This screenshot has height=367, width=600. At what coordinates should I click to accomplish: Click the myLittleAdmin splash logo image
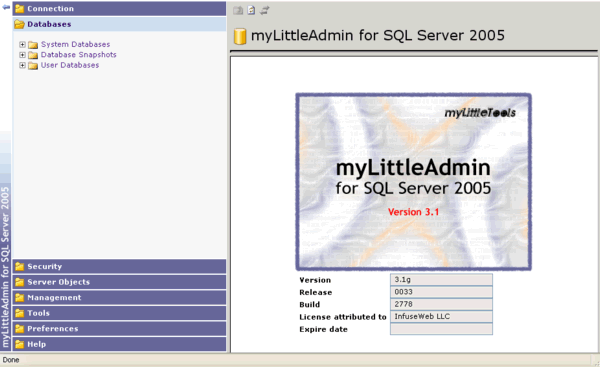click(413, 182)
